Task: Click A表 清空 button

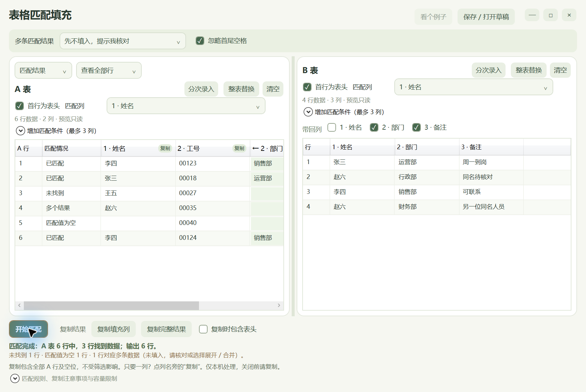Action: (x=273, y=89)
